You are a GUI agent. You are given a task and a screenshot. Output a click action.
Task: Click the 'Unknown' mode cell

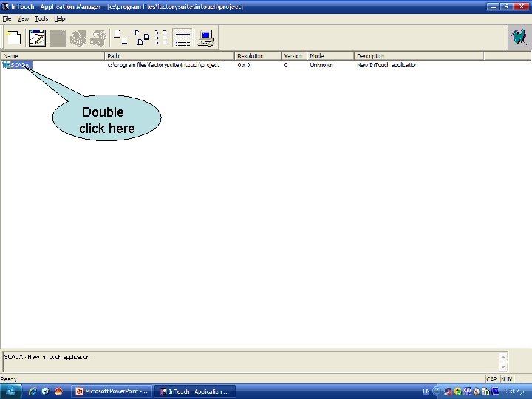tap(321, 65)
